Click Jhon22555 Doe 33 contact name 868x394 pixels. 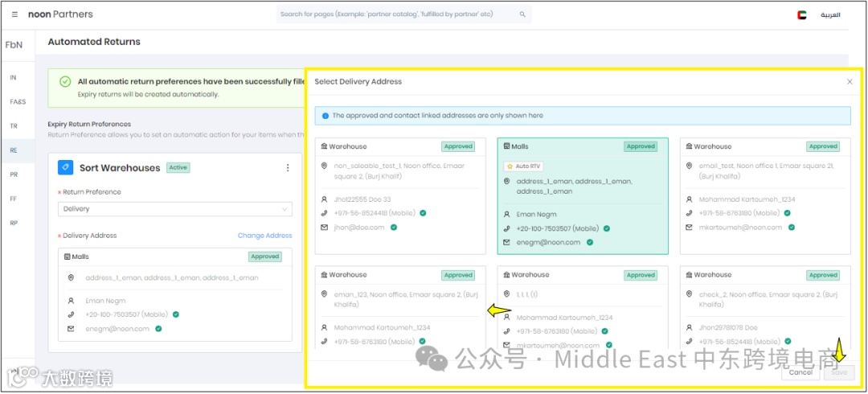coord(363,199)
